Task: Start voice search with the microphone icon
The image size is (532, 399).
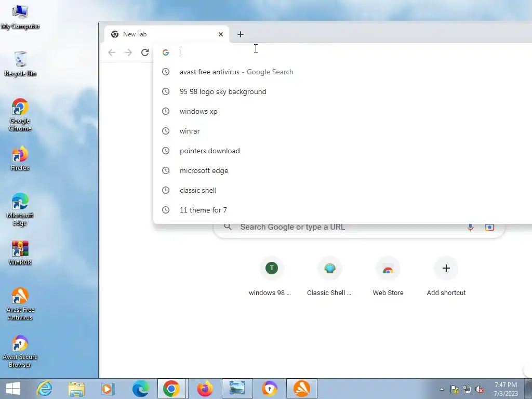Action: tap(470, 228)
